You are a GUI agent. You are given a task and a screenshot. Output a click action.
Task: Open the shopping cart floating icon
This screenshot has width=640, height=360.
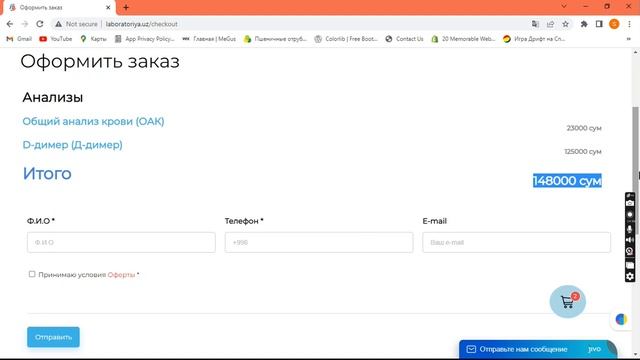(567, 302)
